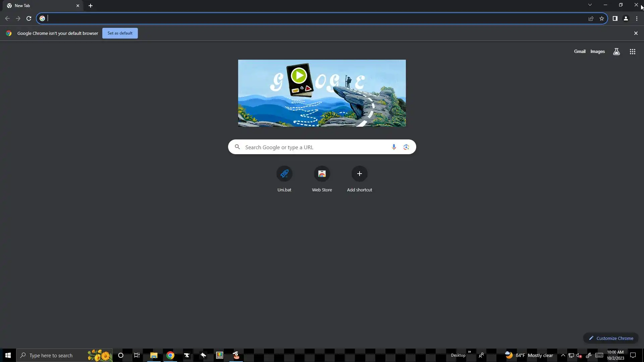Click the Google search box
The image size is (644, 362).
pos(315,147)
